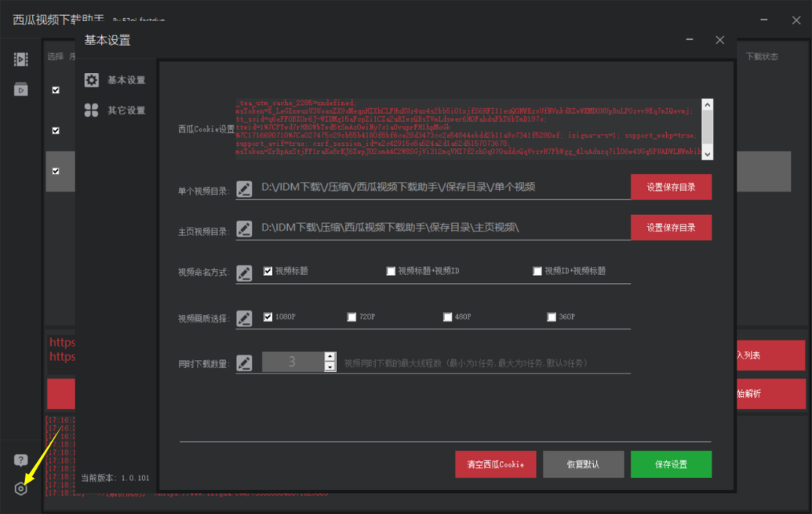The width and height of the screenshot is (812, 514).
Task: Click edit icon beside 主页视频目录 path
Action: click(x=244, y=228)
